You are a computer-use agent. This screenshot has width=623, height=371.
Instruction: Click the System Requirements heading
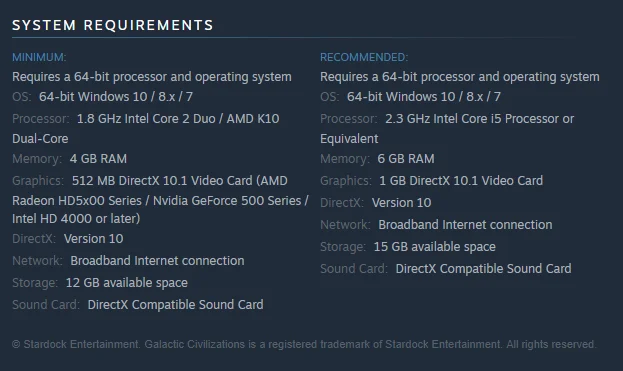(112, 25)
